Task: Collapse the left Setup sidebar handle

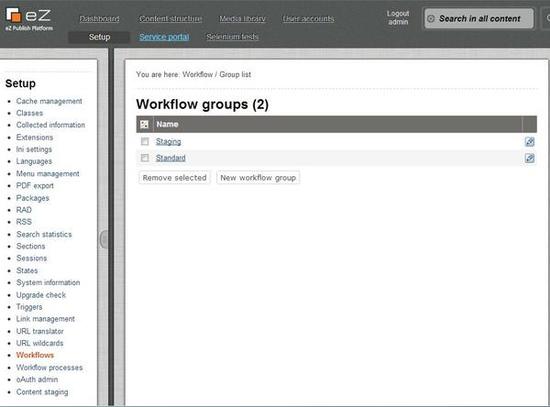Action: (x=104, y=240)
